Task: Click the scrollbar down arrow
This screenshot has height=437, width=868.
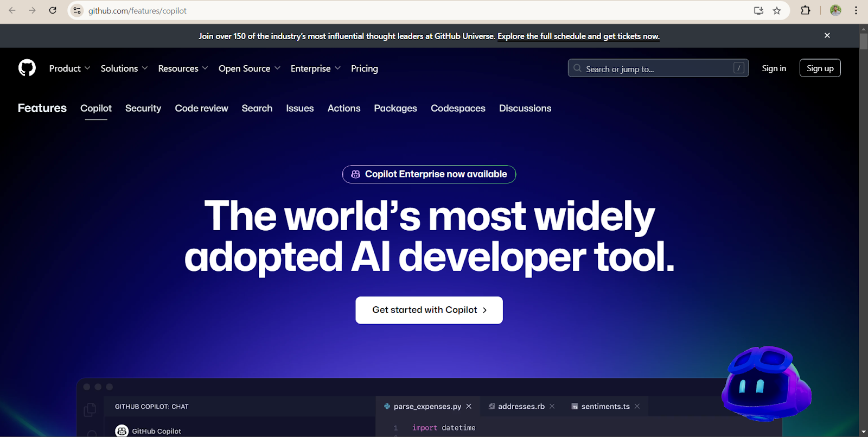Action: [x=863, y=432]
